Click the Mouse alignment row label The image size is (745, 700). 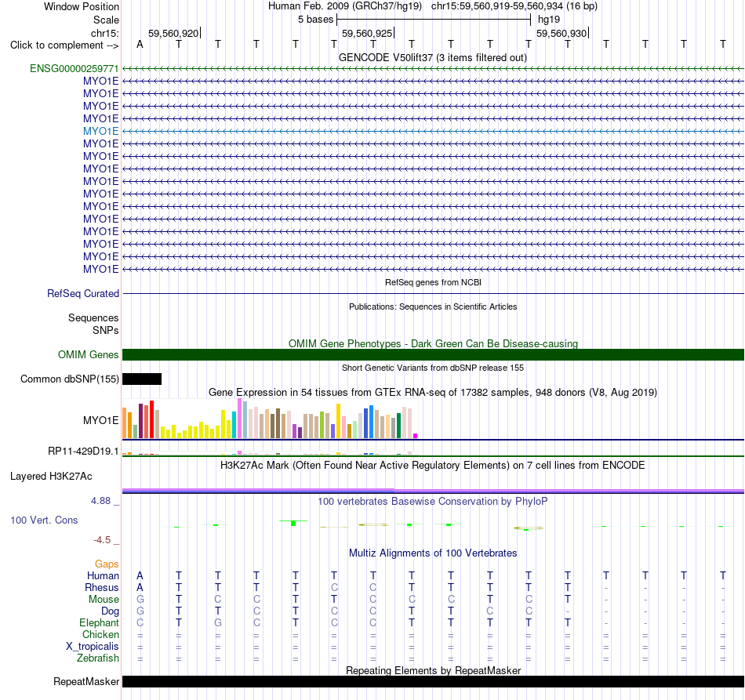[x=104, y=600]
